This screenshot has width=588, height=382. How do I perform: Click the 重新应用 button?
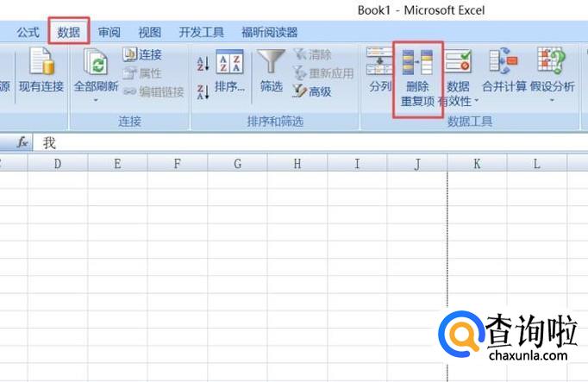323,72
